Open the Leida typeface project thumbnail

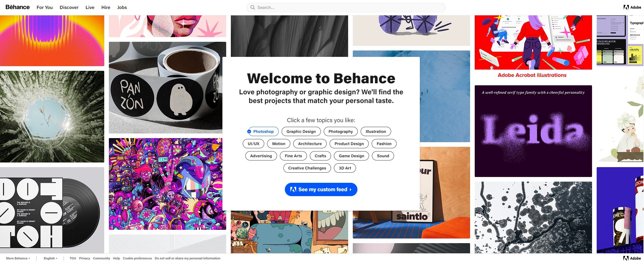click(x=533, y=131)
